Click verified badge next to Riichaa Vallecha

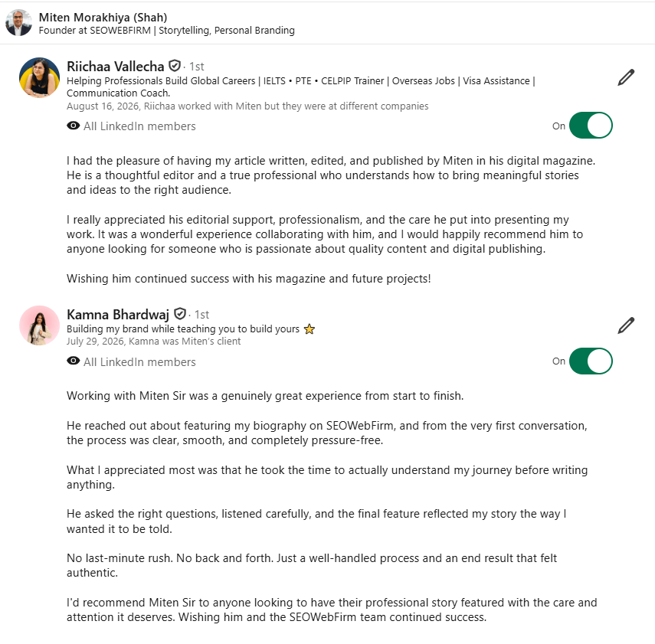175,66
